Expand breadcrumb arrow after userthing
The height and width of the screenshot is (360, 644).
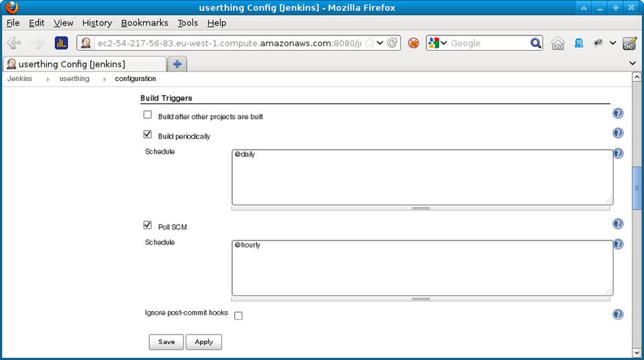(104, 79)
